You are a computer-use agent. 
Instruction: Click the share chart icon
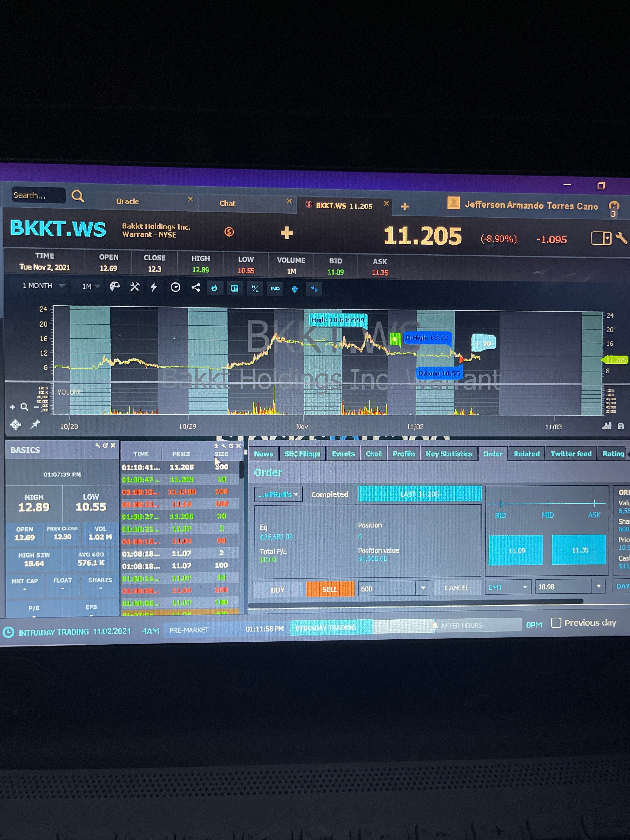(196, 287)
